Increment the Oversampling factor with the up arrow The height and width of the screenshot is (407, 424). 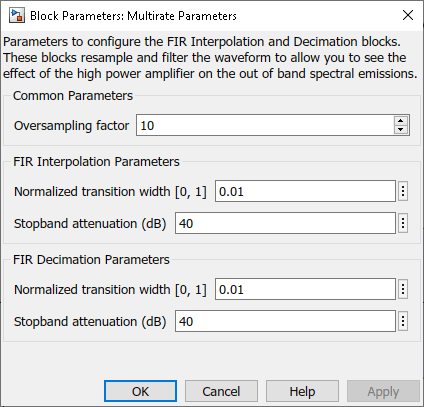tap(401, 121)
